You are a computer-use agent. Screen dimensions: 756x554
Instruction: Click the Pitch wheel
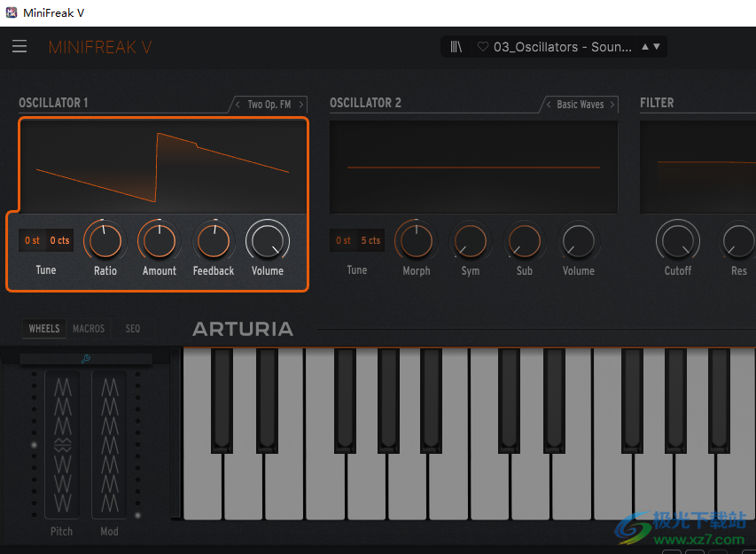(x=61, y=443)
